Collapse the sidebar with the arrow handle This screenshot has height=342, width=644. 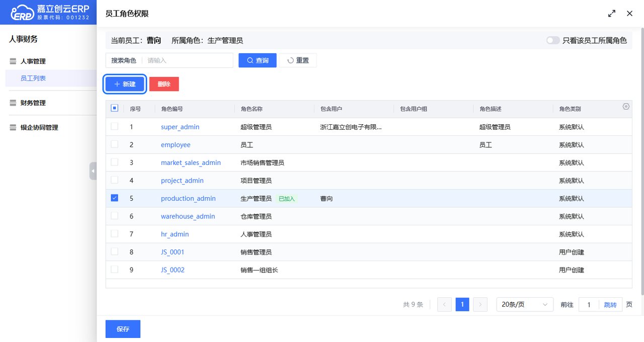tap(93, 171)
